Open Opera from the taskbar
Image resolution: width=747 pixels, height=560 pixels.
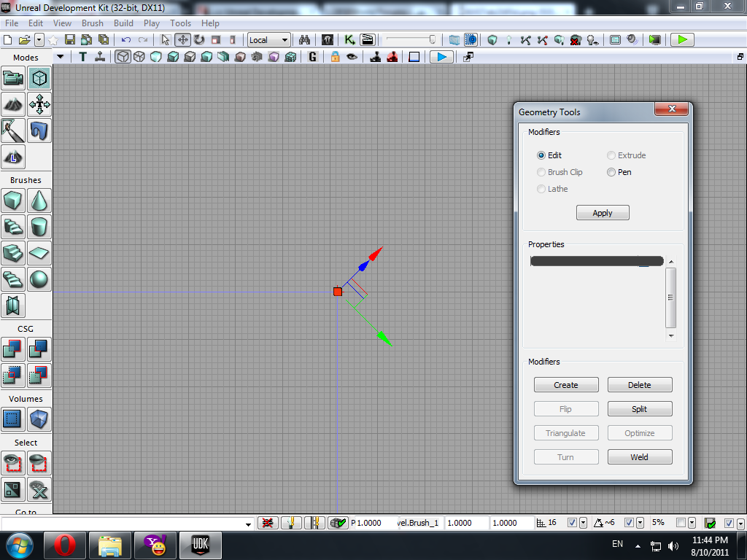pos(64,545)
